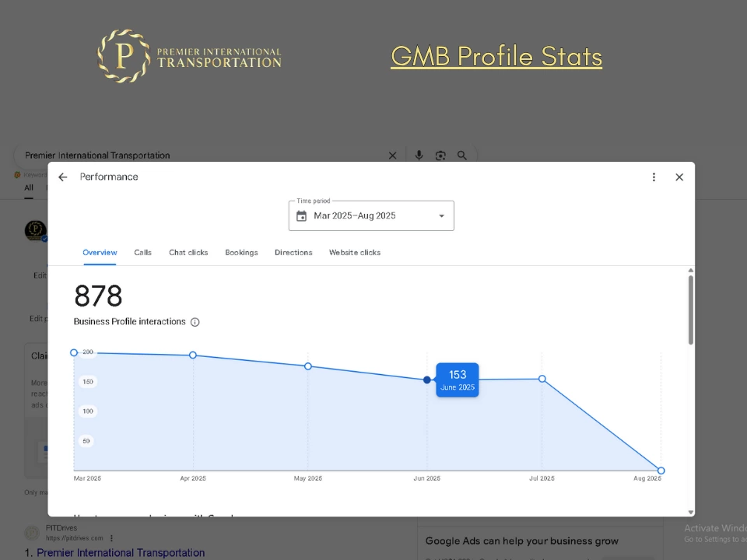Select the Aug 2025 data point on chart
The width and height of the screenshot is (747, 560).
[x=661, y=471]
